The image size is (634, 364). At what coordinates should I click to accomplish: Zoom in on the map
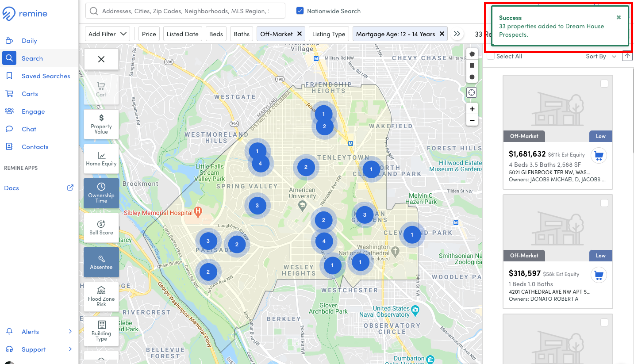472,109
